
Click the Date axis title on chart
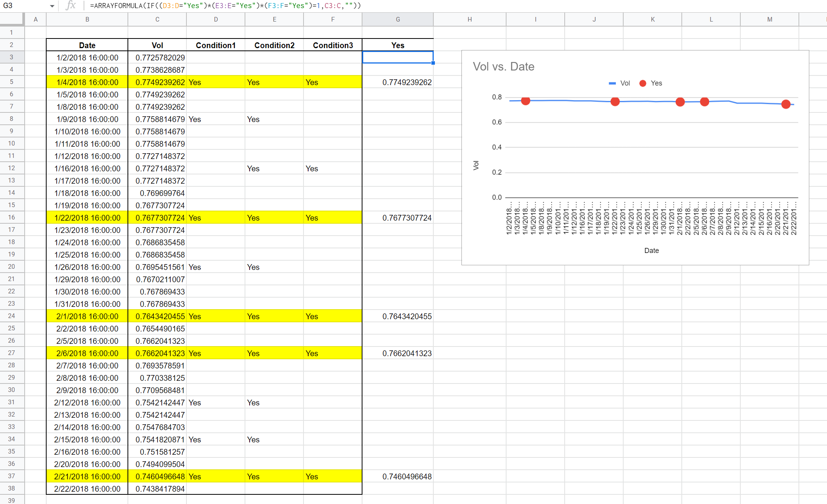pos(651,251)
